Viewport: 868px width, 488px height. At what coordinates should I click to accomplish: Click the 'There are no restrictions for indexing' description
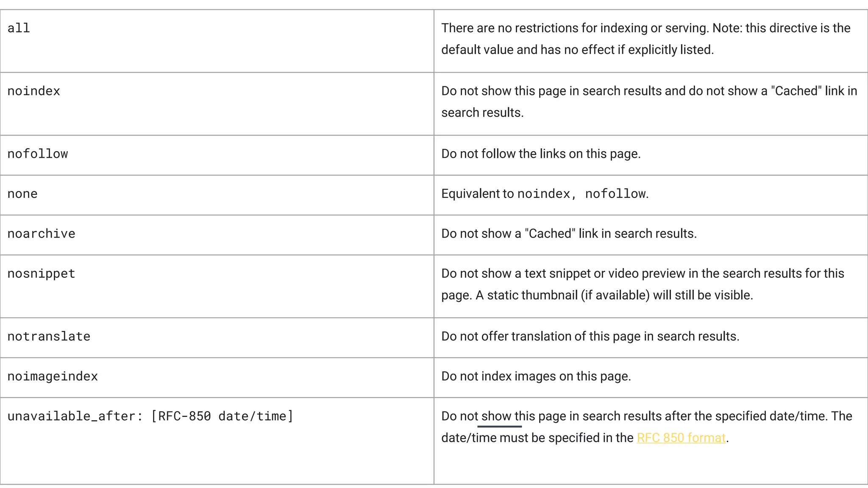click(646, 39)
